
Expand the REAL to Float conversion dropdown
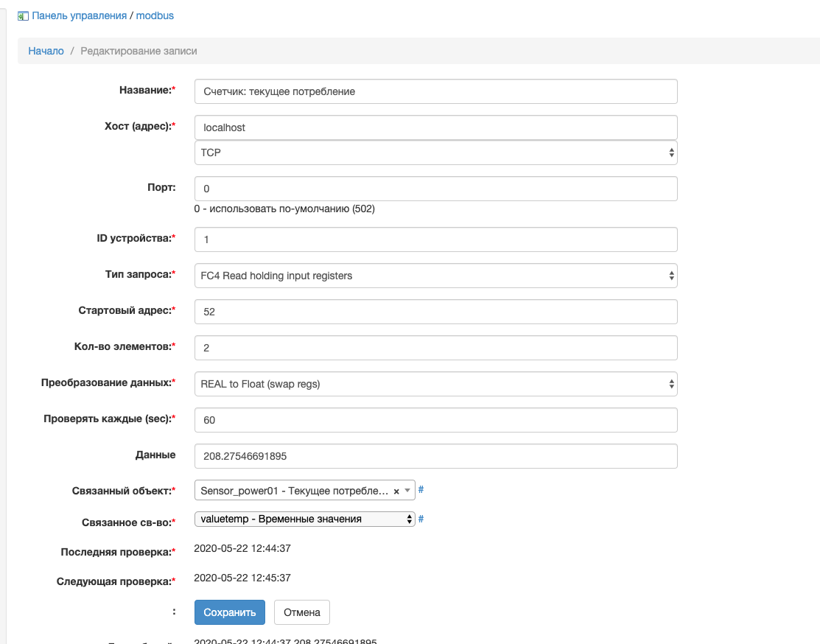(x=435, y=384)
